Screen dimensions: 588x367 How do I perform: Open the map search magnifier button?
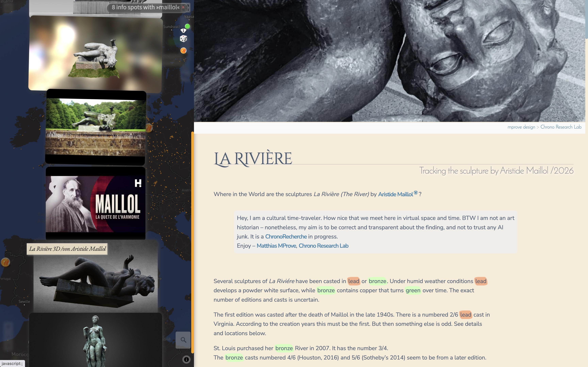click(x=183, y=340)
